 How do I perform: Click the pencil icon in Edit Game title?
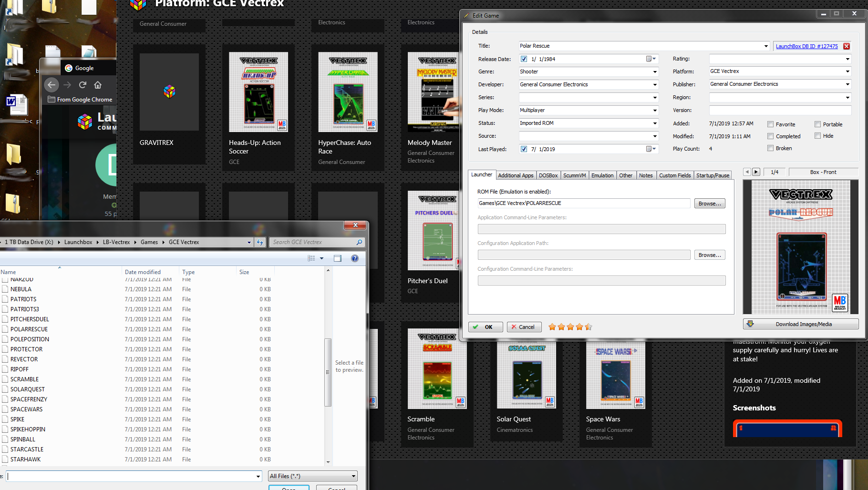click(x=466, y=16)
